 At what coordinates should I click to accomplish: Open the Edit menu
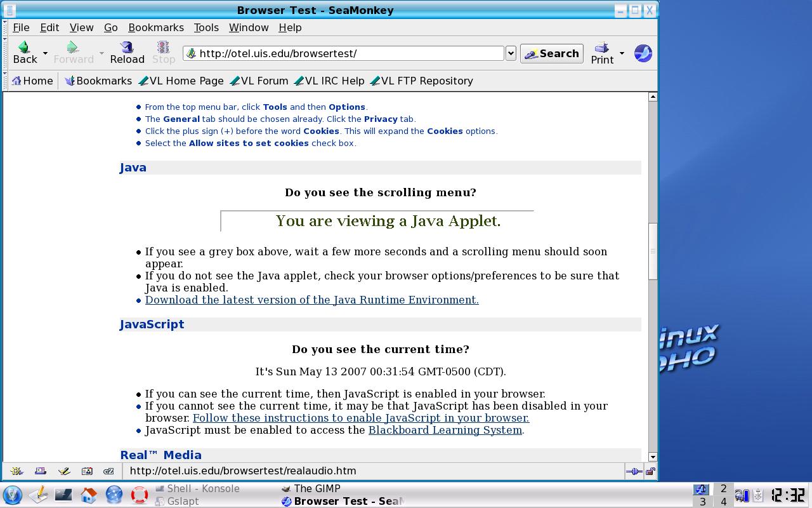[x=49, y=27]
